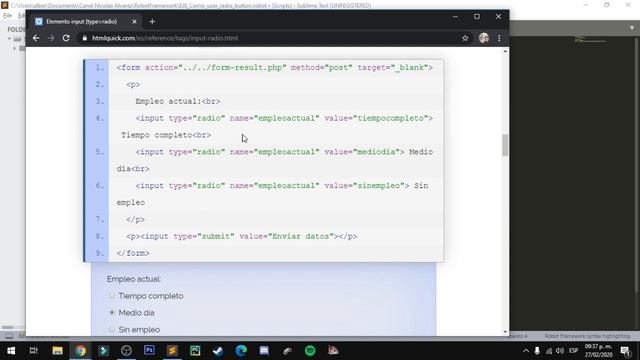The image size is (640, 360).
Task: View site info via the padlock icon
Action: click(84, 38)
